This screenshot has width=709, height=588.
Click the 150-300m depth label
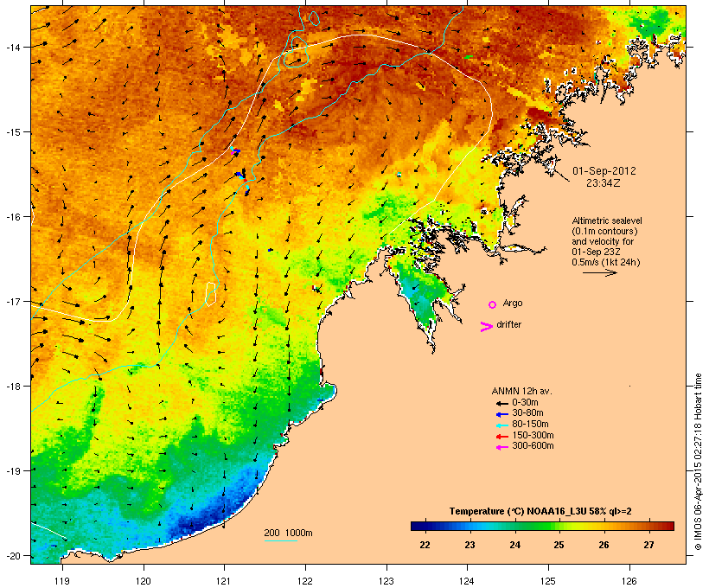pyautogui.click(x=533, y=436)
